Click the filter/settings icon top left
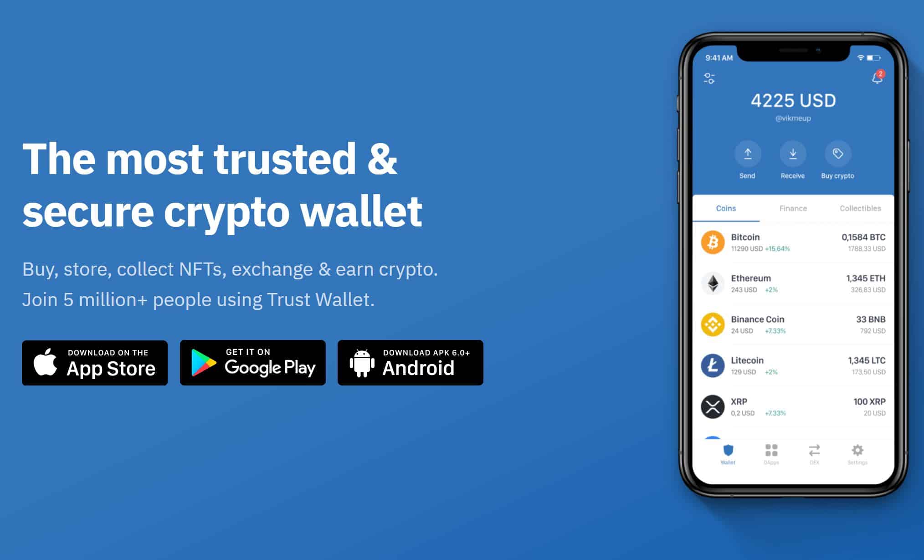Screen dimensions: 924x560 tap(709, 78)
